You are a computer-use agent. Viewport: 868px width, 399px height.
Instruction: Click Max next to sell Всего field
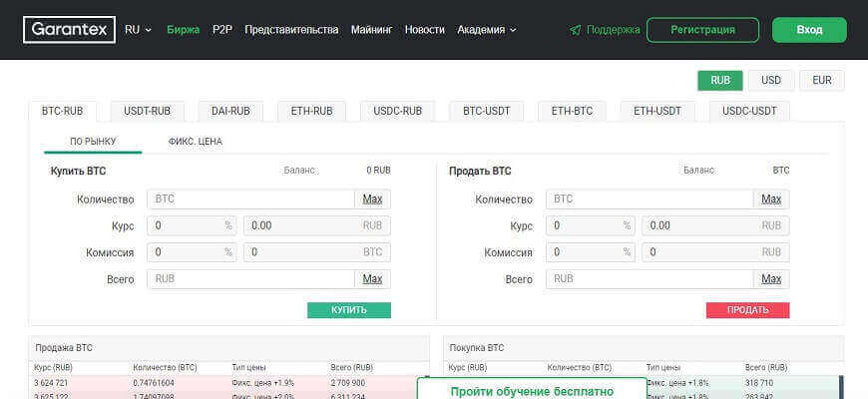(771, 279)
